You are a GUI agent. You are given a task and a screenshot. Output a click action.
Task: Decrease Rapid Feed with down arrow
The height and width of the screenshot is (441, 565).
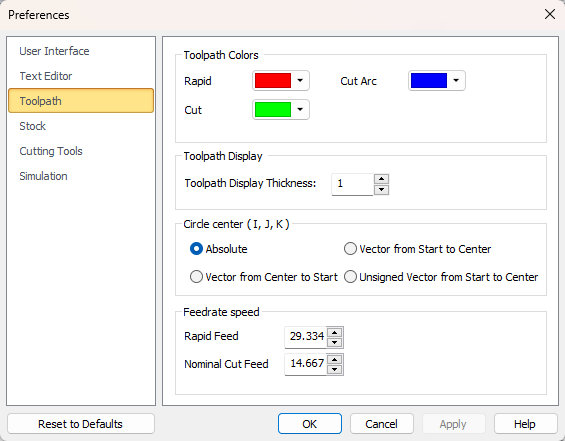coord(335,342)
